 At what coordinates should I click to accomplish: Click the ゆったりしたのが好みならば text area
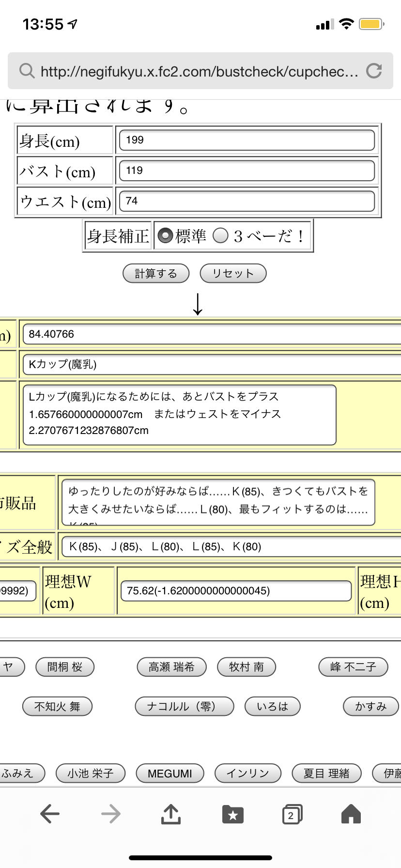[x=218, y=502]
